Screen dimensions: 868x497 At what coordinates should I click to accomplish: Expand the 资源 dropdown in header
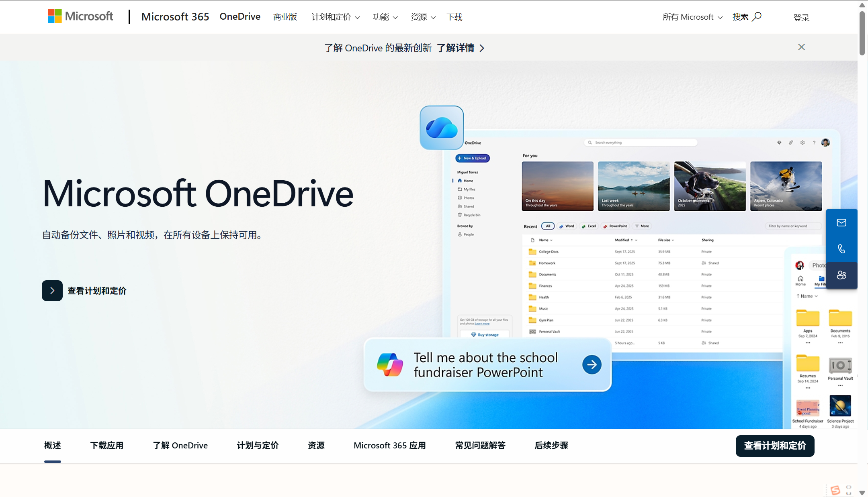point(423,17)
